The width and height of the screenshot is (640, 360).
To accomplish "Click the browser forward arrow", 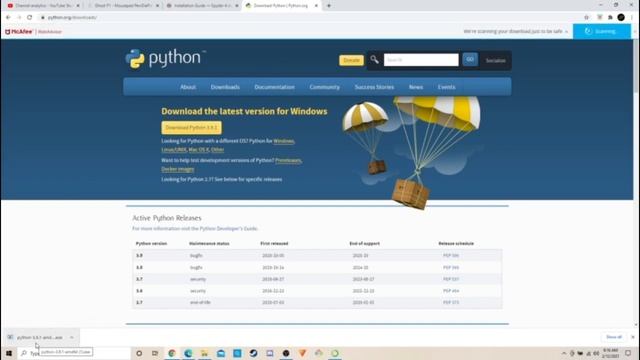I will [19, 18].
